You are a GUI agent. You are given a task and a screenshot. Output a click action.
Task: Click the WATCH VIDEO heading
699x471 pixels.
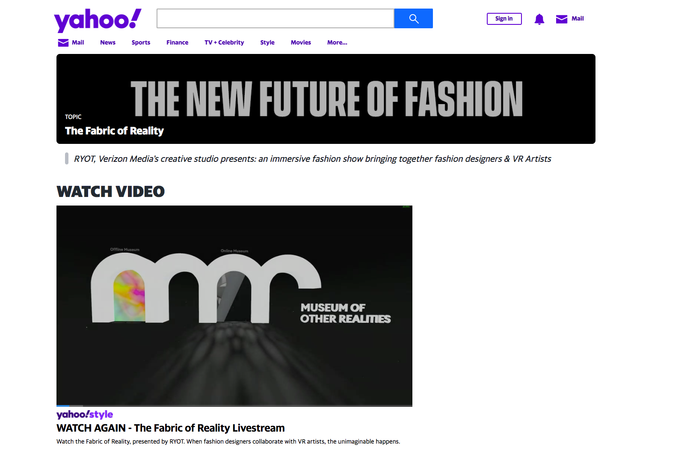(x=111, y=192)
